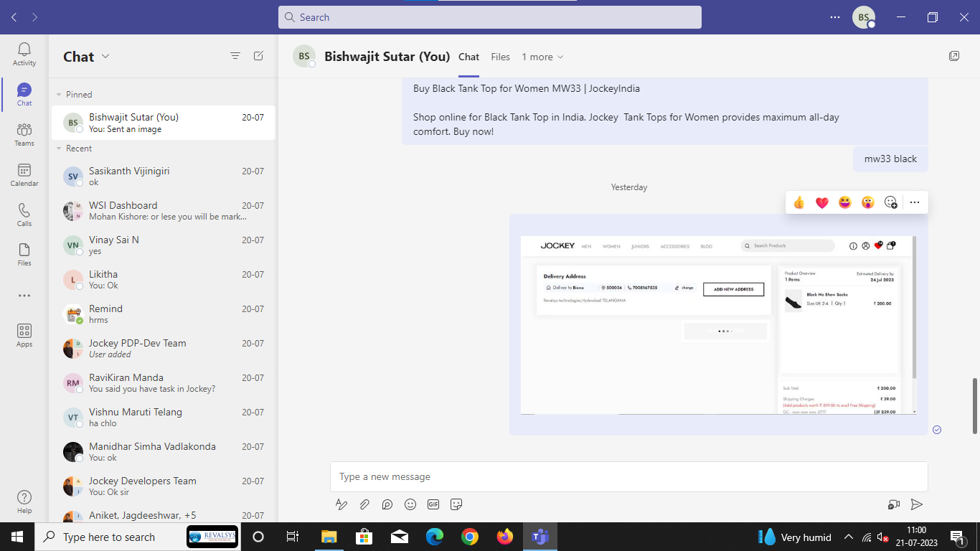Viewport: 980px width, 551px height.
Task: Open the Activity feed in sidebar
Action: pos(24,54)
